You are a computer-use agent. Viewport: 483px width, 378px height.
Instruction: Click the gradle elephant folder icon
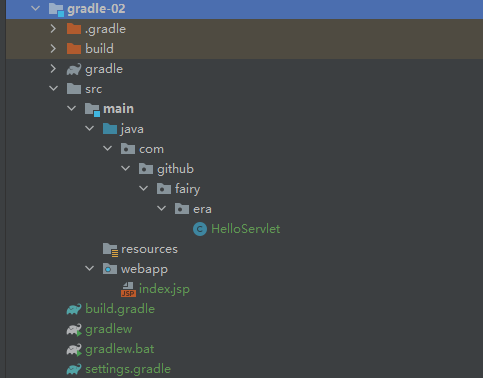[x=74, y=69]
